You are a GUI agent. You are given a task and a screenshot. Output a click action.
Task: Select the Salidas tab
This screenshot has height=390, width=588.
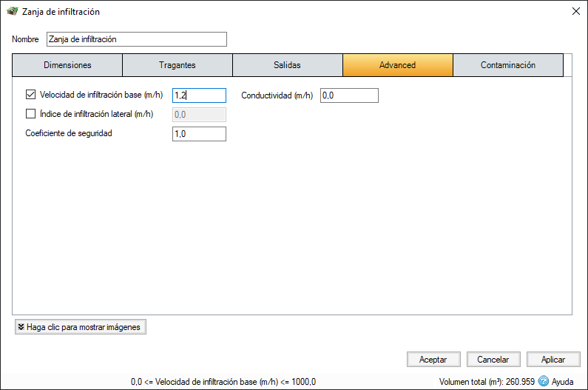point(287,65)
